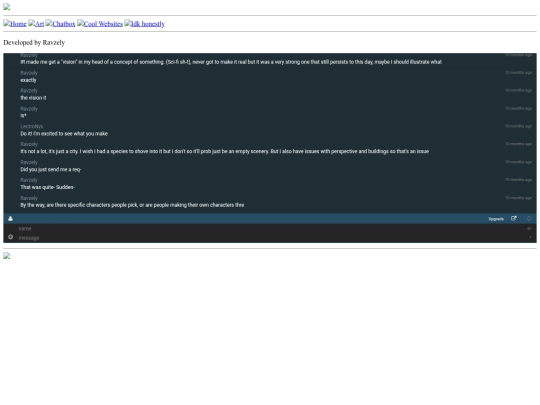The width and height of the screenshot is (540, 405).
Task: Click the smiley emoji icon beside message field
Action: click(x=10, y=237)
